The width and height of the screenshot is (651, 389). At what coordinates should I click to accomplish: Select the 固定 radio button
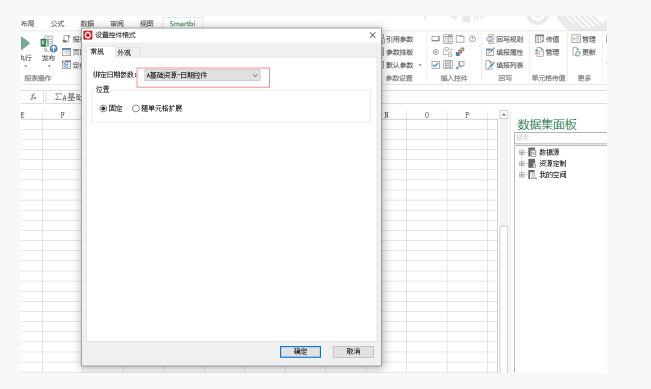pos(103,109)
